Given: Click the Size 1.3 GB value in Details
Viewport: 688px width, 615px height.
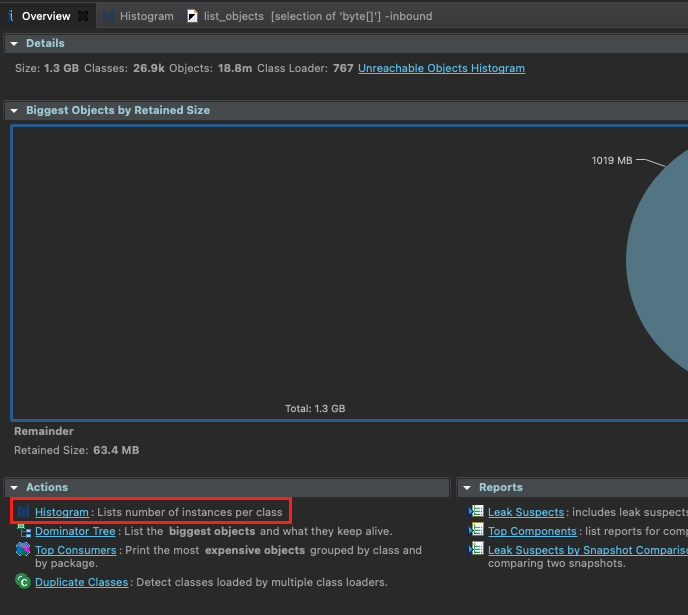Looking at the screenshot, I should [x=61, y=68].
